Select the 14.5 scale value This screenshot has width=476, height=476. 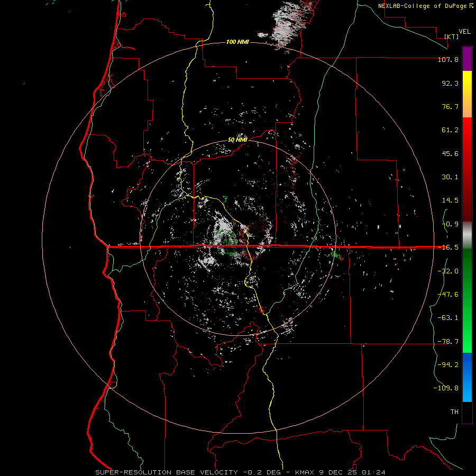coord(450,200)
